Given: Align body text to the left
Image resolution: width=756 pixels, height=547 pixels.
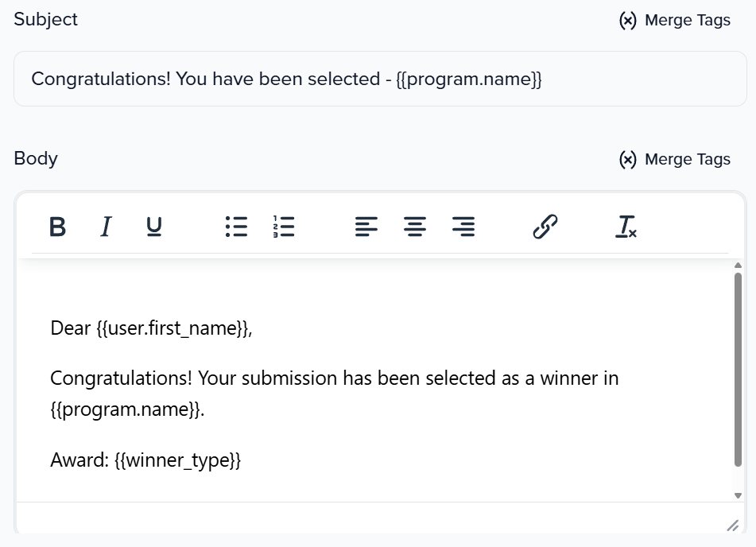Looking at the screenshot, I should tap(366, 227).
